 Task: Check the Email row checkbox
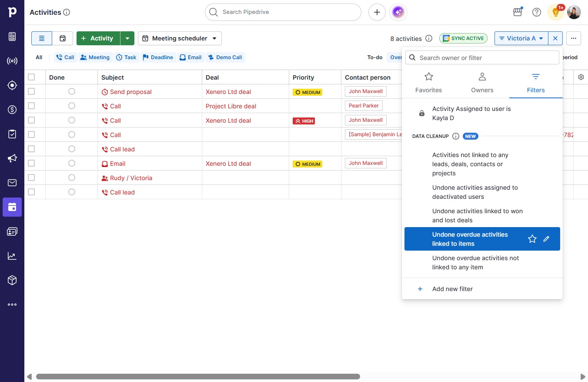31,163
